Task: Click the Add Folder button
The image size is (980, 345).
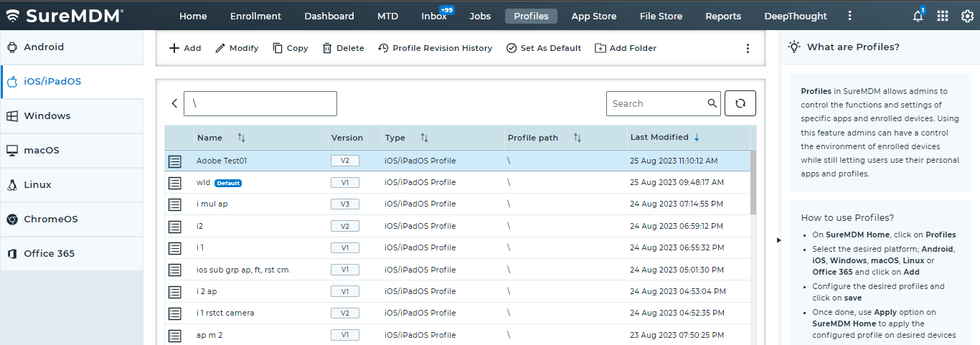Action: [x=626, y=48]
